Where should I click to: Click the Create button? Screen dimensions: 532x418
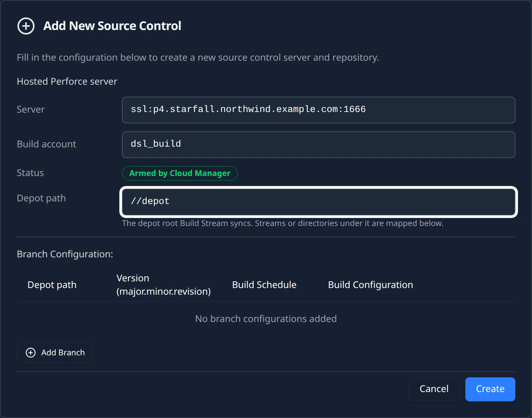click(490, 389)
